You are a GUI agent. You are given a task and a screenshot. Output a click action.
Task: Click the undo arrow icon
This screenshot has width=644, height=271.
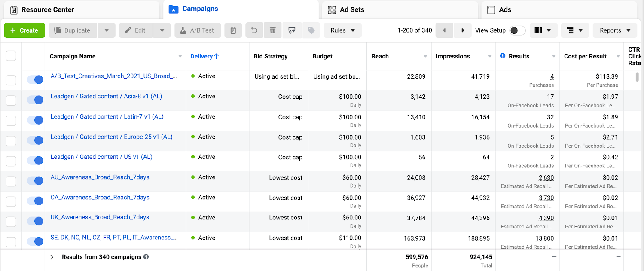254,30
